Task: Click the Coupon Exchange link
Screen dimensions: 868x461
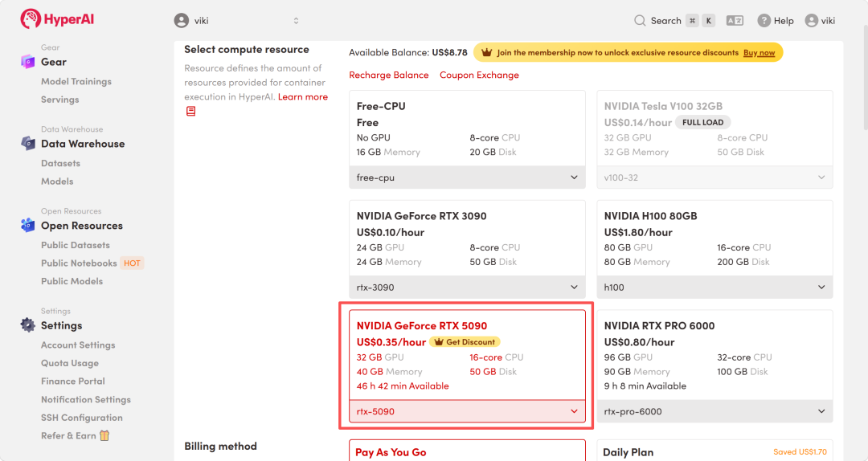Action: 479,75
